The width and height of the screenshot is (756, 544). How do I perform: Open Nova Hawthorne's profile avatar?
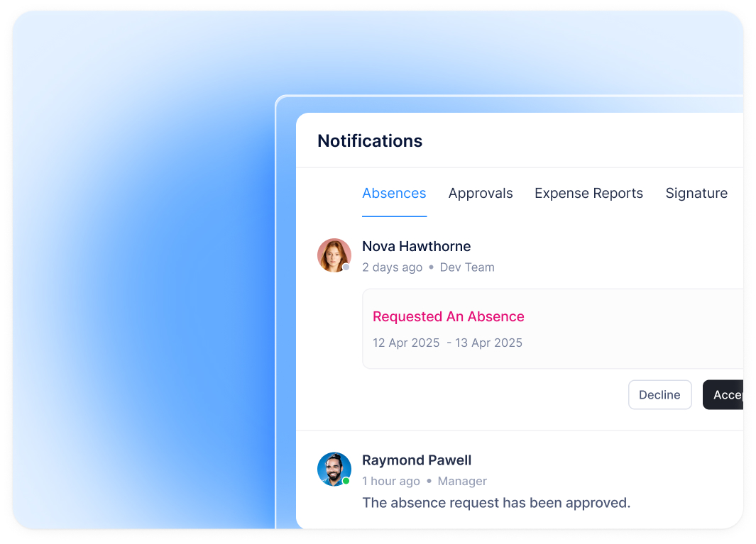[x=334, y=255]
